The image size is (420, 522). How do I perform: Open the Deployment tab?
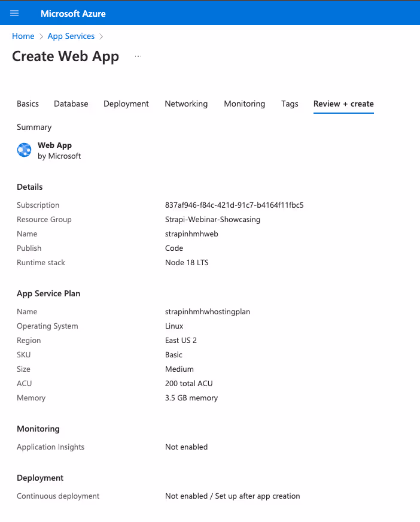(126, 104)
